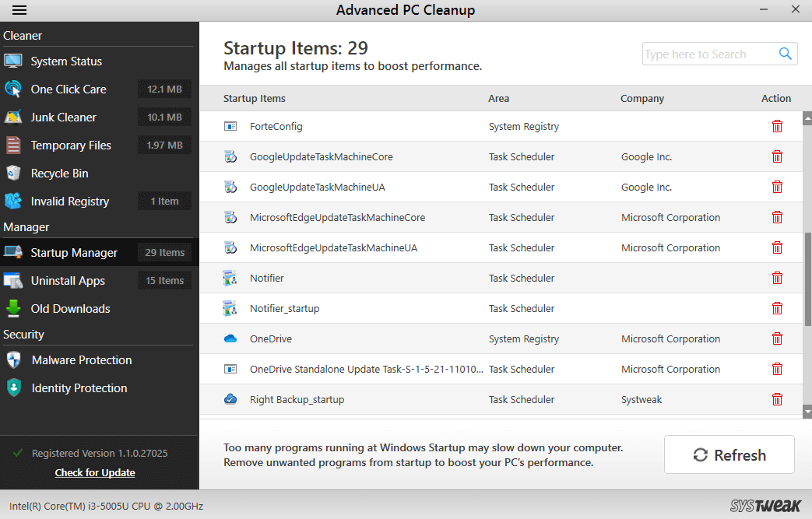Delete the ForteConfig startup item
Viewport: 812px width, 519px height.
pyautogui.click(x=777, y=125)
